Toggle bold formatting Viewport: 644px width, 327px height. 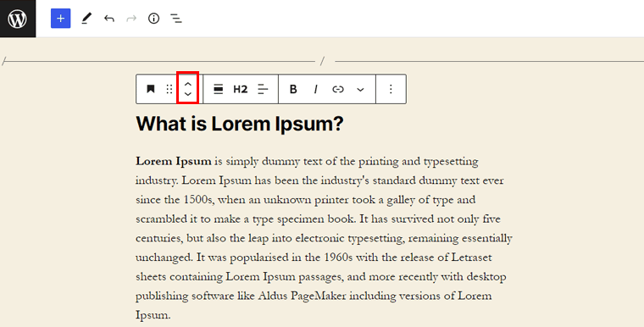293,89
